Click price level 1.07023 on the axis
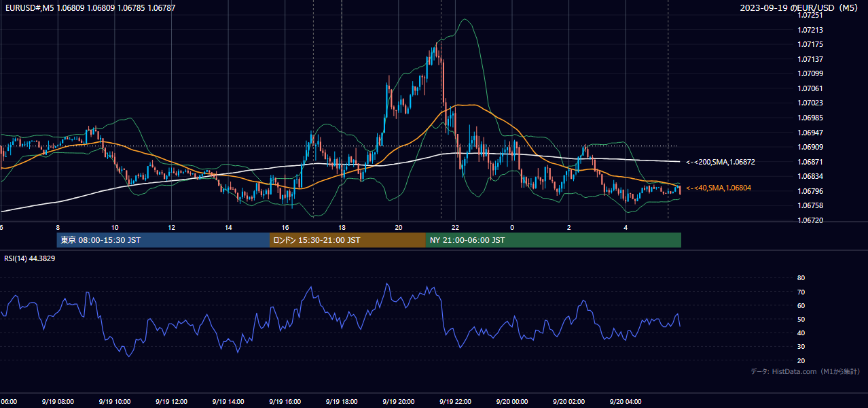The width and height of the screenshot is (868, 408). coord(810,103)
